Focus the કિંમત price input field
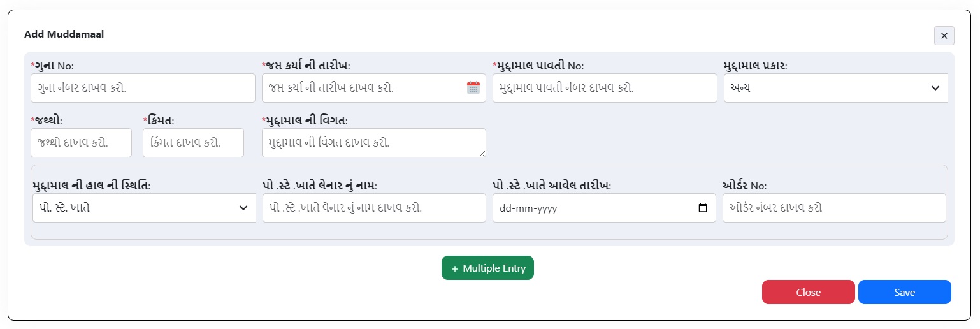 coord(193,143)
